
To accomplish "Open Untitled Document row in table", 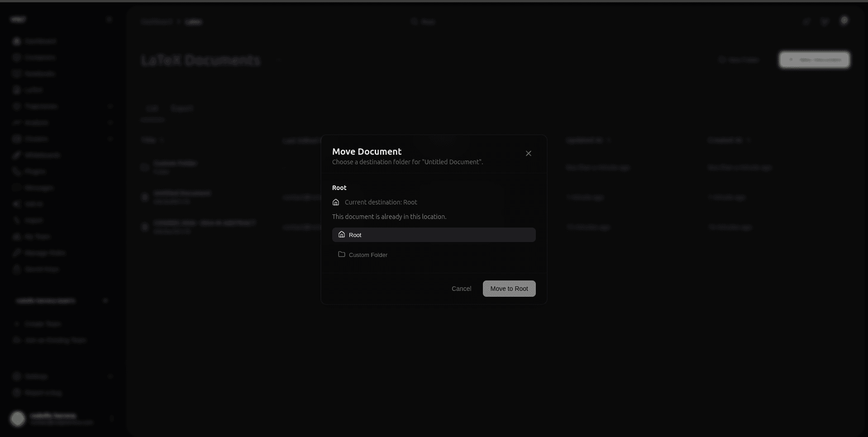I will pyautogui.click(x=181, y=193).
